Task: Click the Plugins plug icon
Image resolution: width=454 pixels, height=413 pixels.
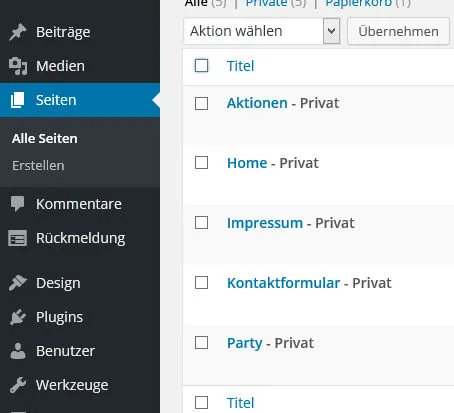Action: [18, 317]
